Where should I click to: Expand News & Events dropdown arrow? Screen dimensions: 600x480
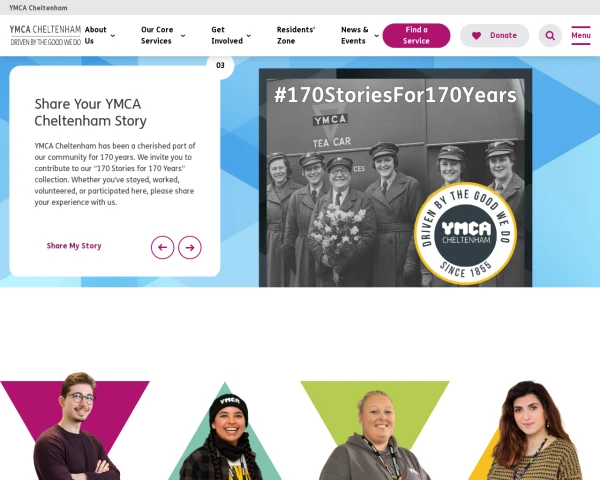pos(377,36)
